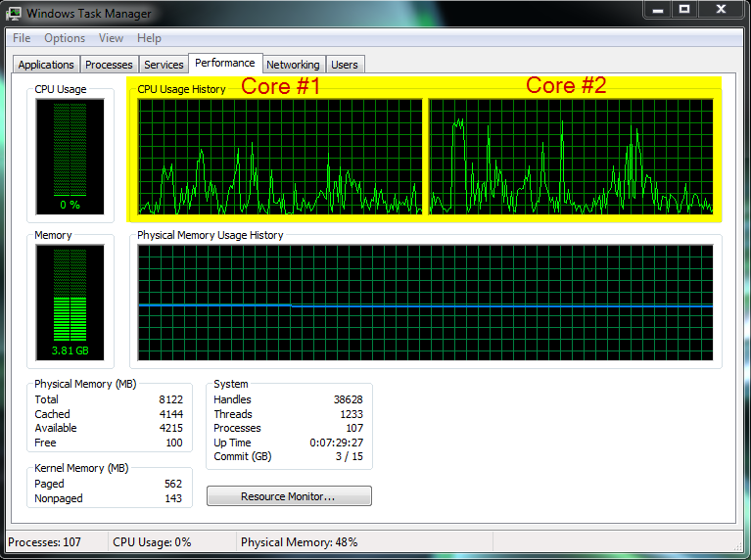Switch to the Networking tab

[293, 65]
